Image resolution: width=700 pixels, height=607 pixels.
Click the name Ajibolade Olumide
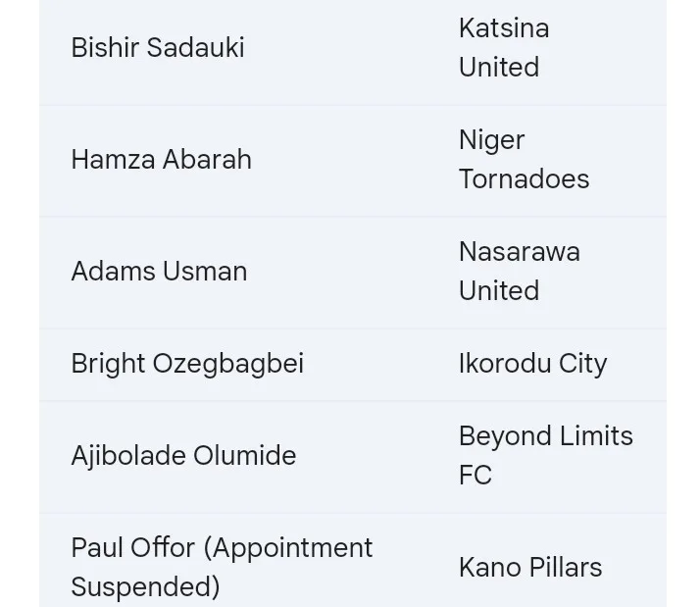[183, 456]
